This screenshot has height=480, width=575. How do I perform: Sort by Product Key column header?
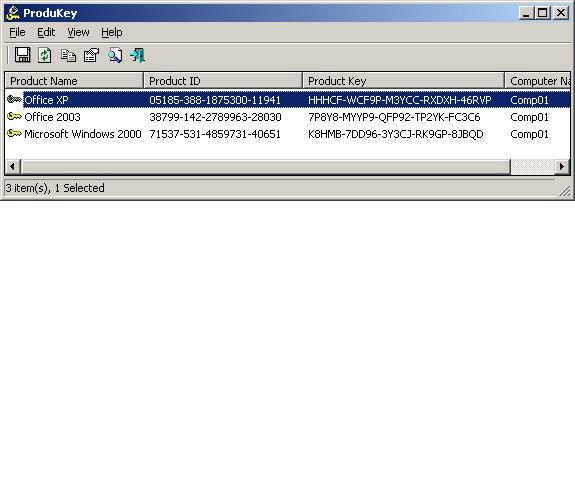[x=403, y=81]
